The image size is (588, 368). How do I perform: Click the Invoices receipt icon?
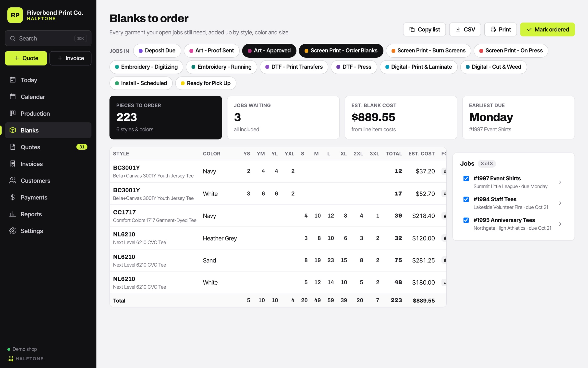click(12, 164)
